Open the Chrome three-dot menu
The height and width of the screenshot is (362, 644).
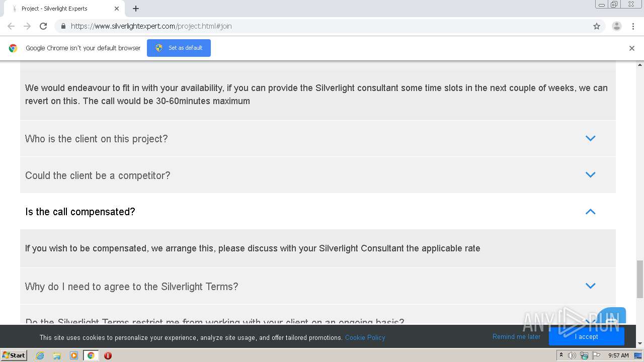pyautogui.click(x=633, y=26)
